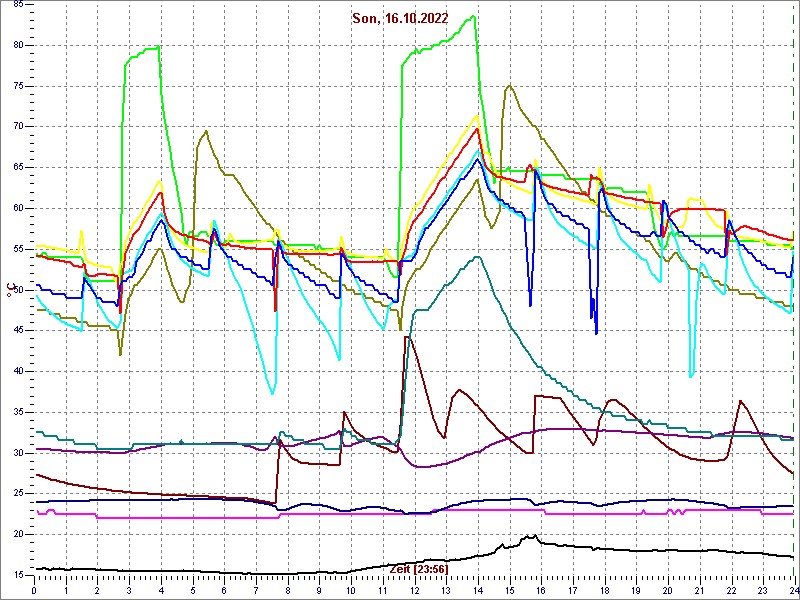Image resolution: width=800 pixels, height=600 pixels.
Task: Click the 70 temperature axis label
Action: [x=17, y=127]
